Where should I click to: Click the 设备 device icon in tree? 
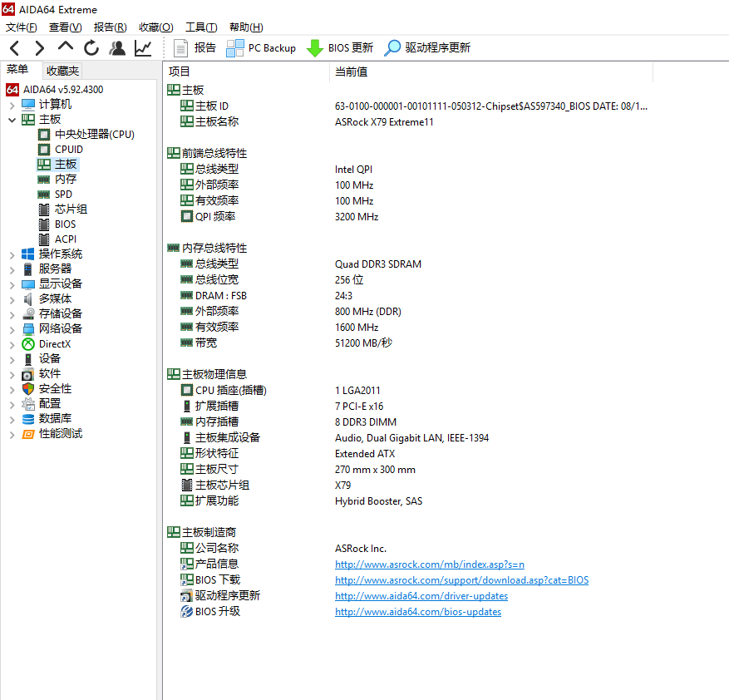[28, 358]
